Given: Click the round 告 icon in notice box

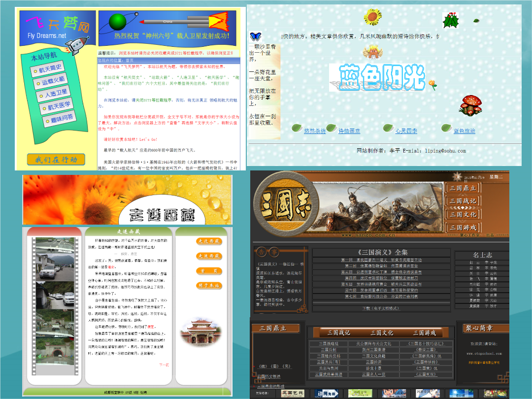Looking at the screenshot, I should (x=262, y=252).
